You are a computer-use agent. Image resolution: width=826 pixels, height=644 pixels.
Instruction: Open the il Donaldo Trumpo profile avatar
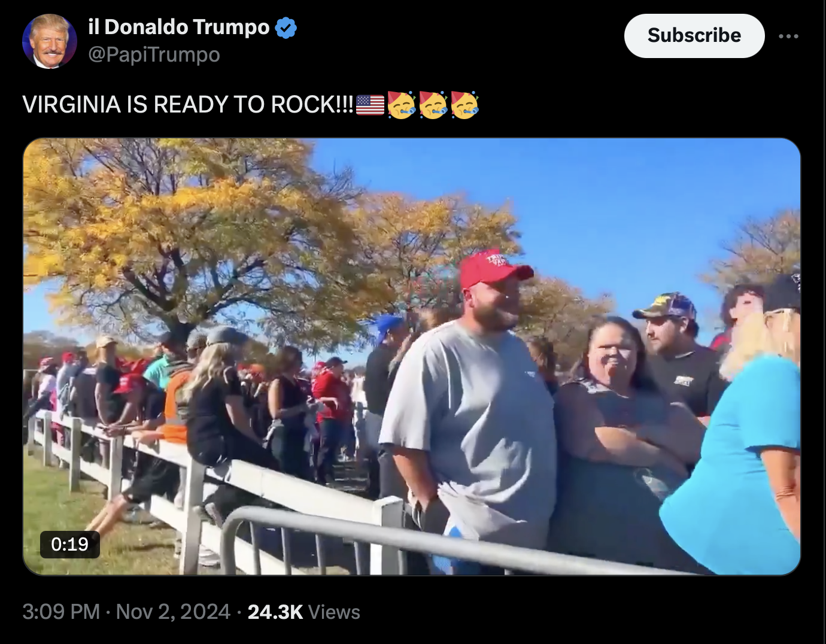tap(50, 41)
